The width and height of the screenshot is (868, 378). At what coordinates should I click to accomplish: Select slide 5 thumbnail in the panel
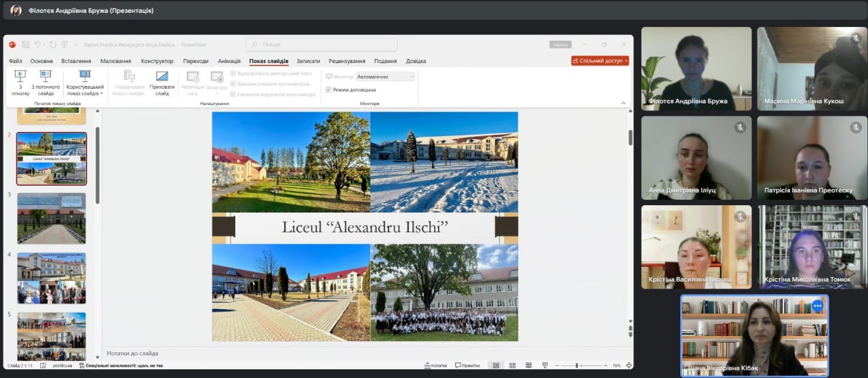click(52, 336)
